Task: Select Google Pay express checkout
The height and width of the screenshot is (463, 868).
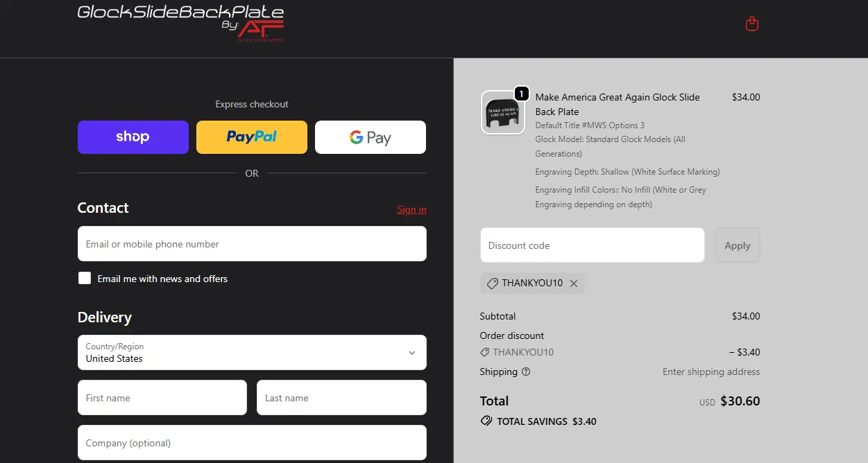Action: pos(370,137)
